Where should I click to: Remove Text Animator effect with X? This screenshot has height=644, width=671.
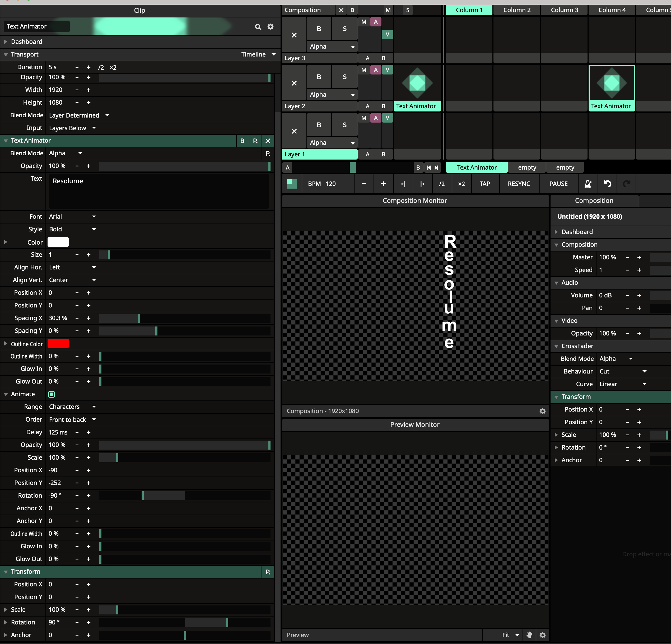(x=268, y=141)
